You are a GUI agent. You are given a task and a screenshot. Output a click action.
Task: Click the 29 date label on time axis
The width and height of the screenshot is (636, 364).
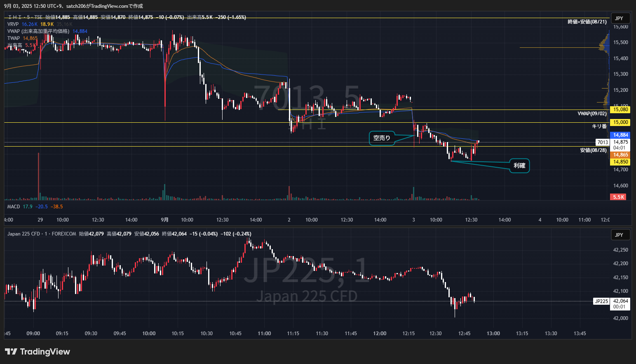tap(40, 220)
